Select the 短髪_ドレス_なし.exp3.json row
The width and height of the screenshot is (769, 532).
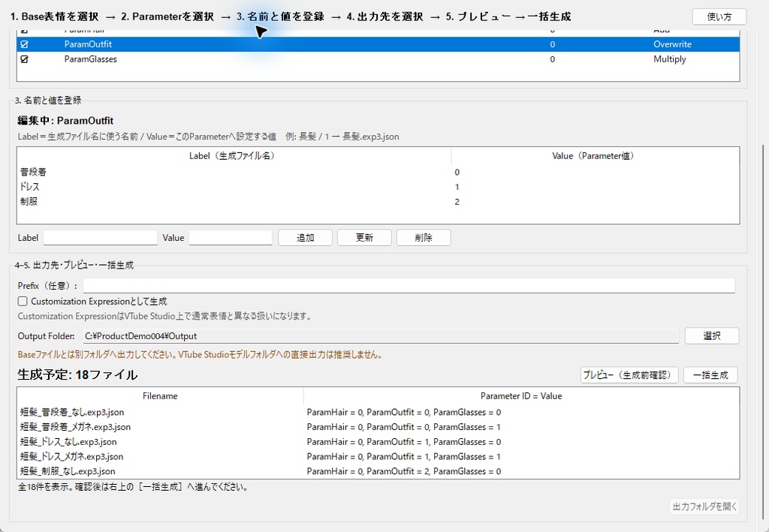[x=378, y=441]
